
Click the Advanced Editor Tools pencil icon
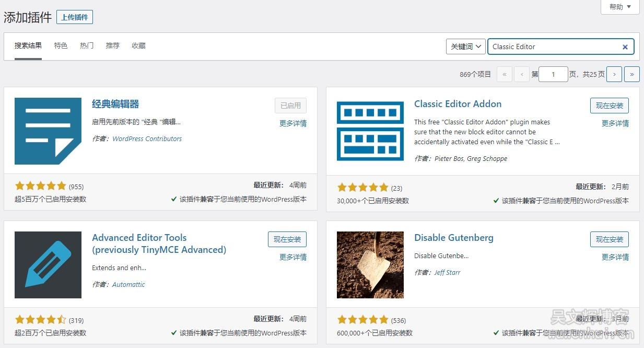point(48,265)
